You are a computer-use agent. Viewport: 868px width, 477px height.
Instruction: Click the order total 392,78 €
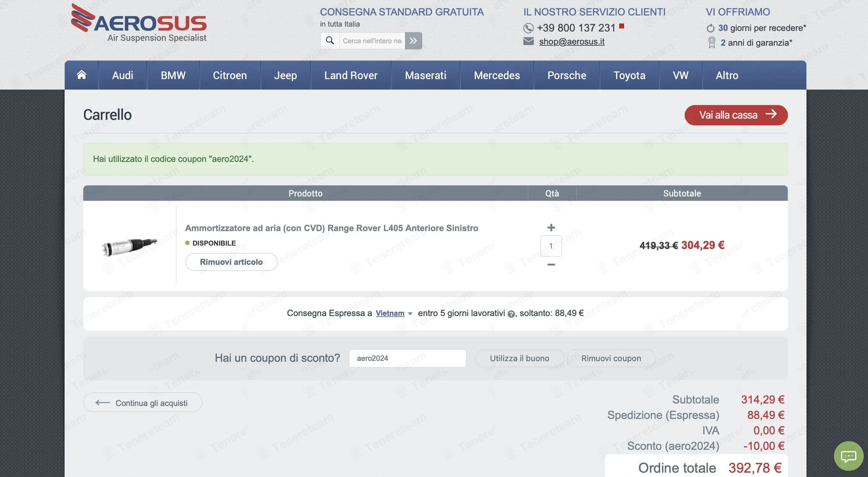755,468
